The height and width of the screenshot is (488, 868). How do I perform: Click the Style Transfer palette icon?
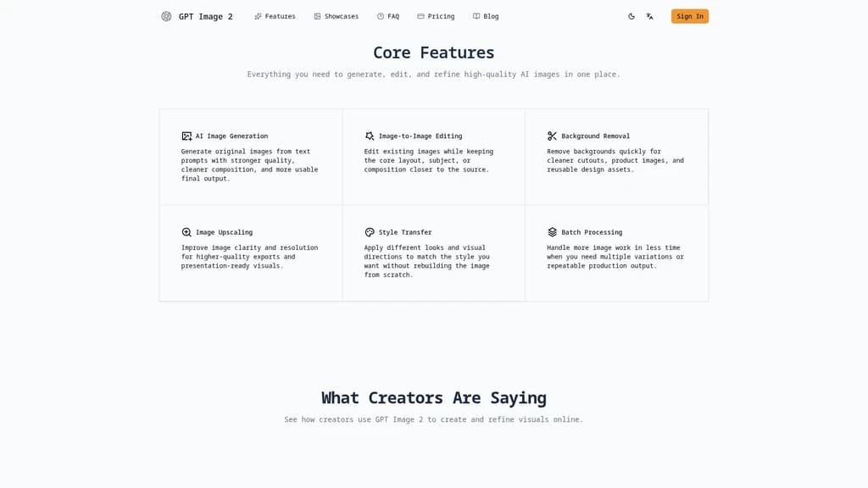(370, 232)
